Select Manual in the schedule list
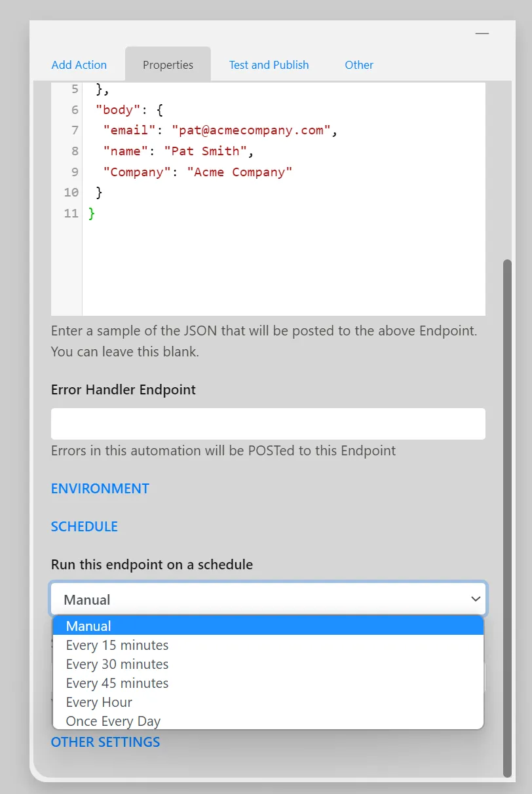Image resolution: width=532 pixels, height=794 pixels. [268, 626]
